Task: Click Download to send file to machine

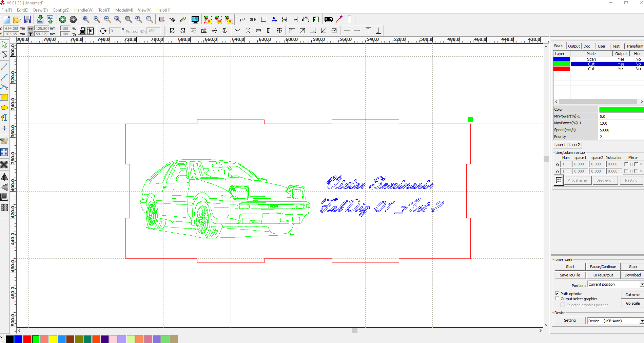Action: (632, 275)
